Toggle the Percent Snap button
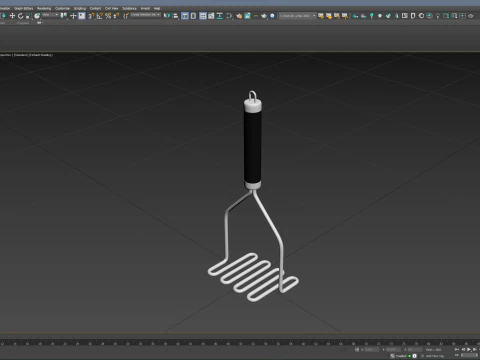The image size is (480, 360). 108,16
